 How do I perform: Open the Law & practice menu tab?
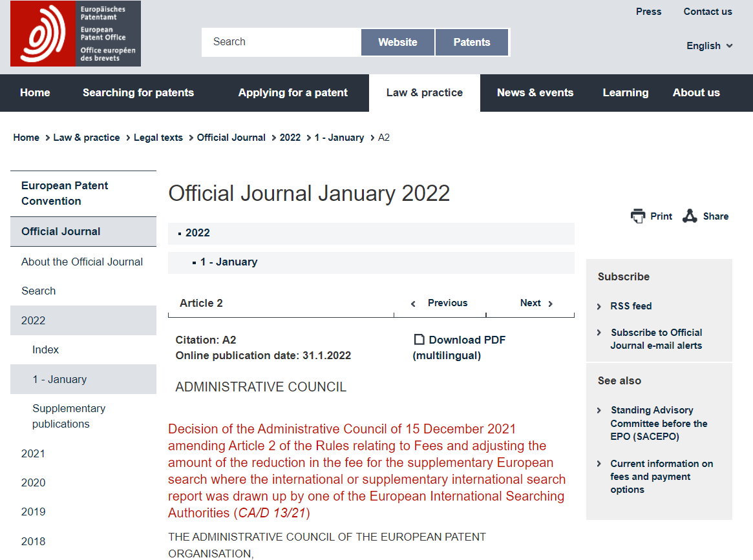(424, 92)
